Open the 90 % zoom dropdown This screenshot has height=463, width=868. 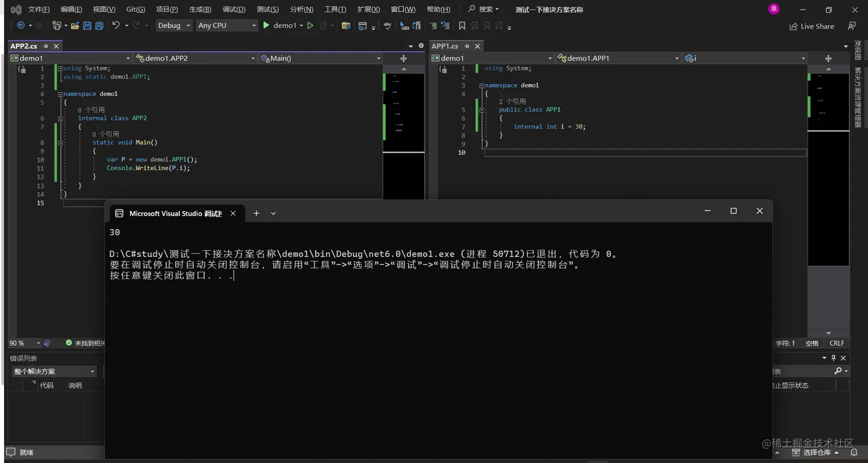point(25,343)
